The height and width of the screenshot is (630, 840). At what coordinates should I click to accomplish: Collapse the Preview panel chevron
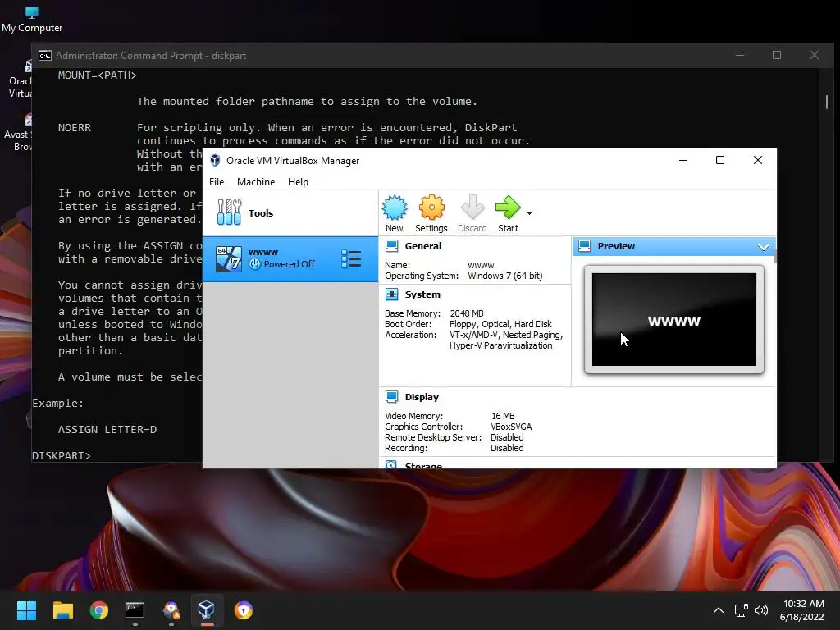tap(764, 246)
